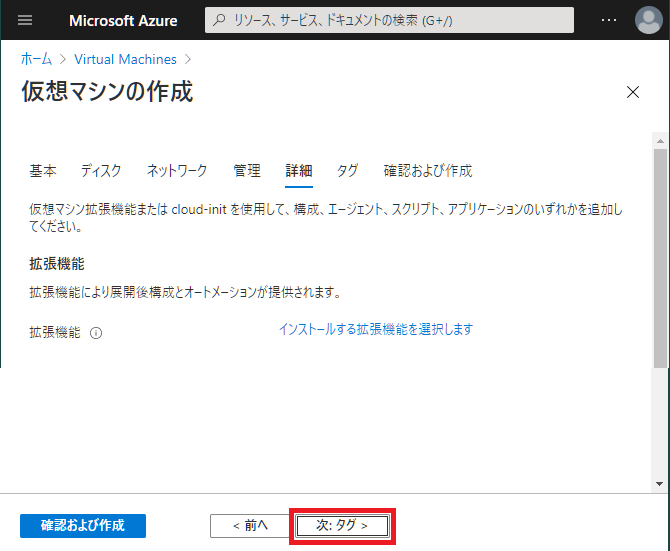Switch to the ディスク tab
Image resolution: width=670 pixels, height=551 pixels.
[101, 171]
